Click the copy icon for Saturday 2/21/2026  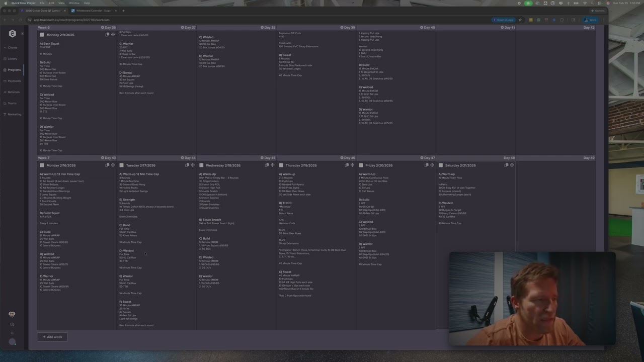(507, 165)
